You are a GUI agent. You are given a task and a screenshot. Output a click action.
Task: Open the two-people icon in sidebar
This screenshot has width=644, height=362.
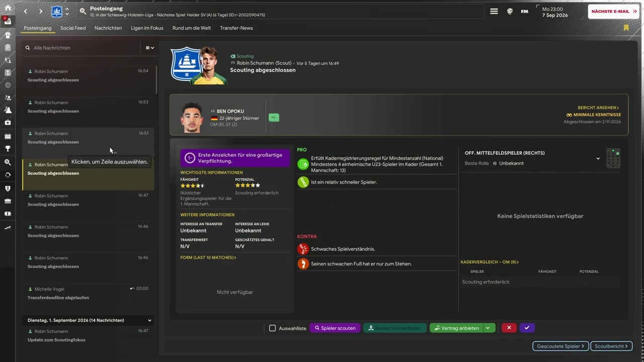[x=8, y=98]
